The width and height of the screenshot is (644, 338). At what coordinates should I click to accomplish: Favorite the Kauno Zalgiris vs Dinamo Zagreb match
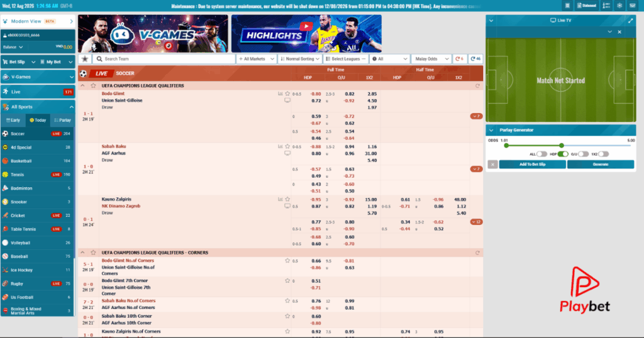pos(287,199)
